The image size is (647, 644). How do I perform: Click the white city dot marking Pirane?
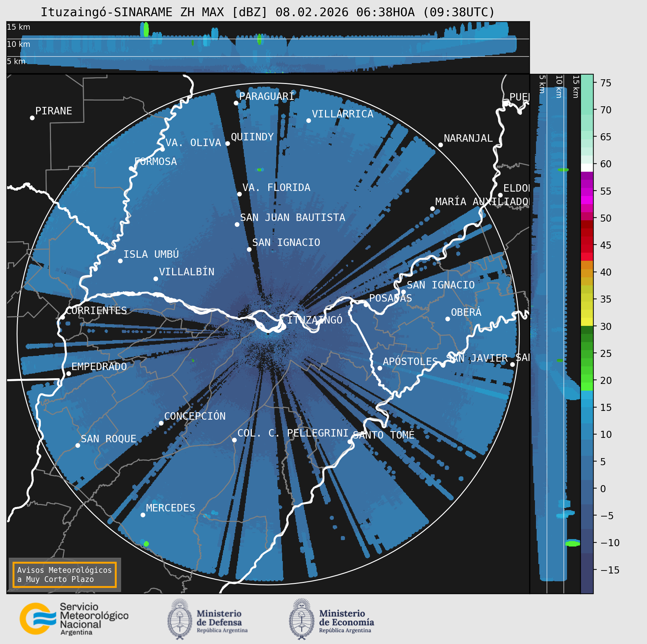coord(32,118)
